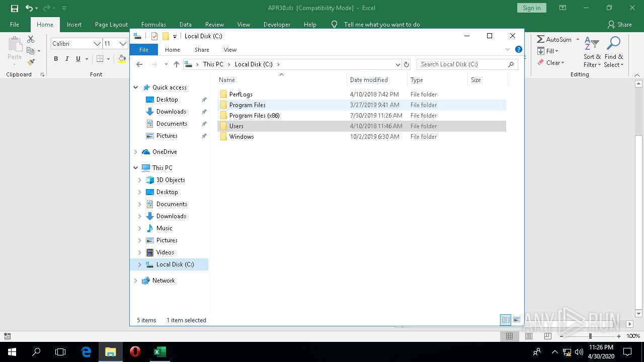Switch Excel to Page Layout view in status bar
Viewport: 644px width, 362px height.
(x=528, y=336)
